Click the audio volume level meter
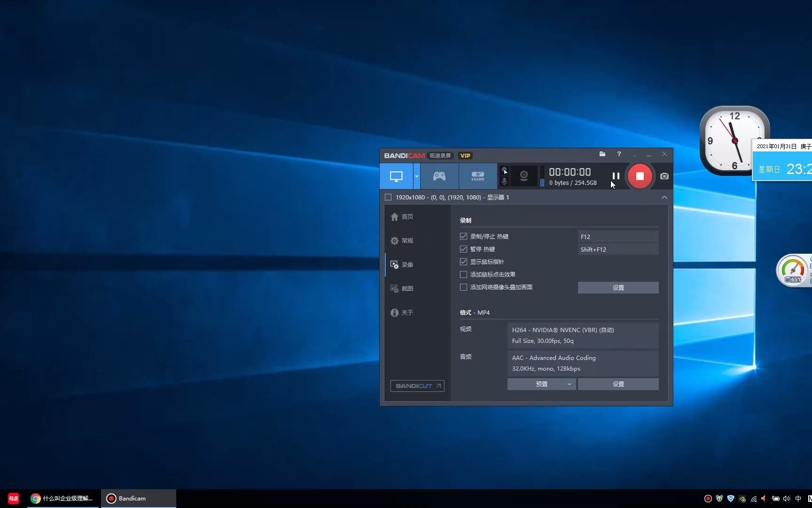 [542, 176]
